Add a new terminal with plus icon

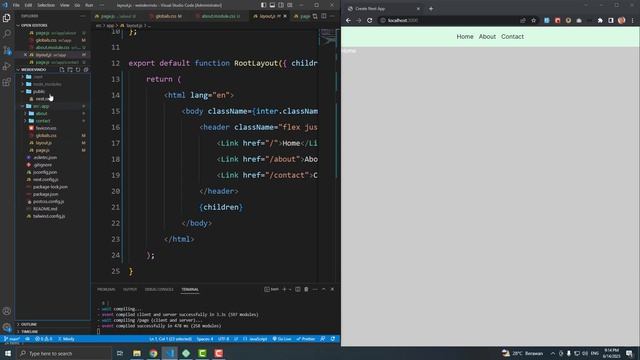pyautogui.click(x=284, y=289)
